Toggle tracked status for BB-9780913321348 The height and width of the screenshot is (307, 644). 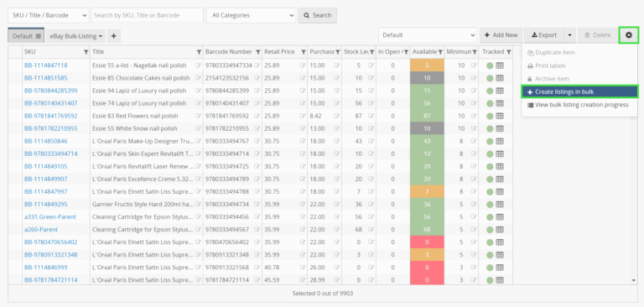[490, 255]
